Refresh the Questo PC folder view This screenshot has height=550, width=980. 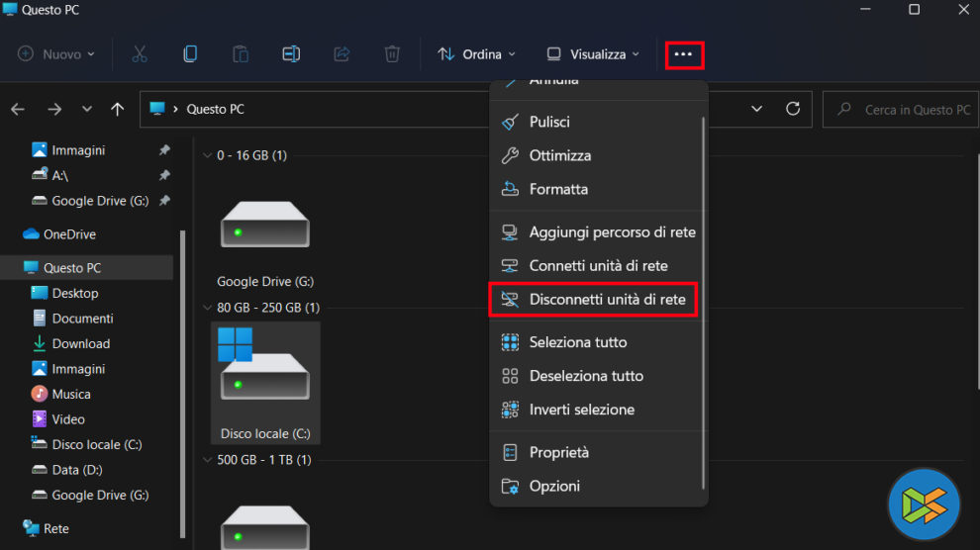coord(792,109)
